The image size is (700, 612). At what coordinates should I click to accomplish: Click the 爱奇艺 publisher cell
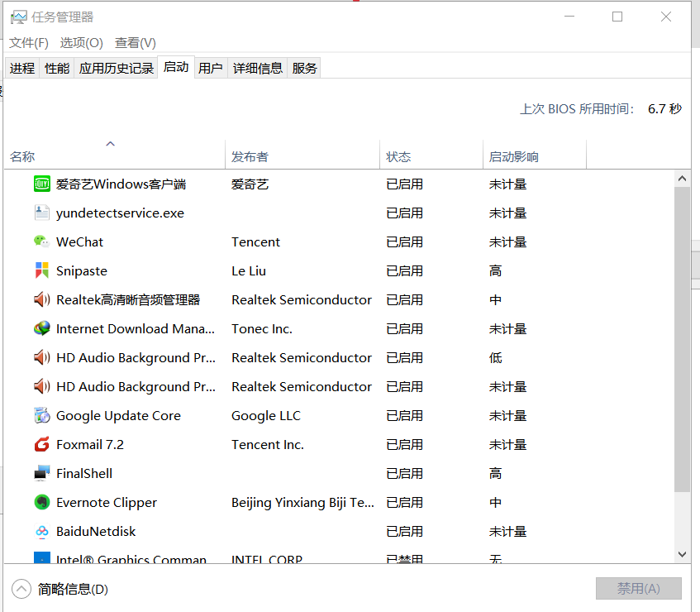pos(250,184)
